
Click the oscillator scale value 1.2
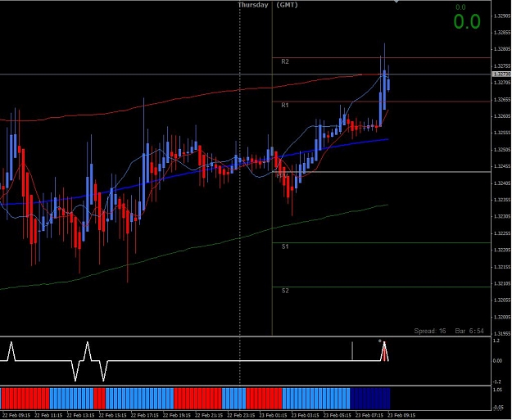(x=496, y=341)
